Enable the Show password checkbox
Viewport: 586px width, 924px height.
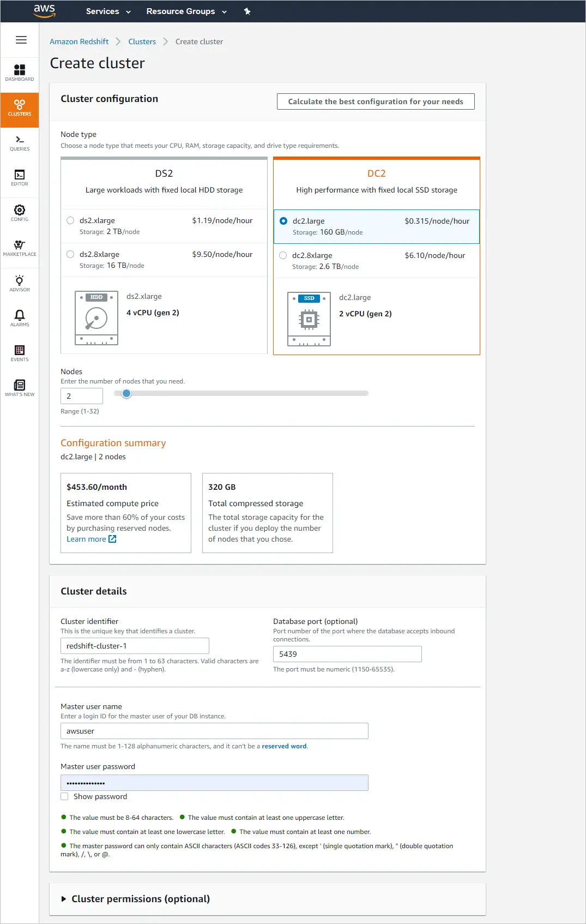pos(64,796)
